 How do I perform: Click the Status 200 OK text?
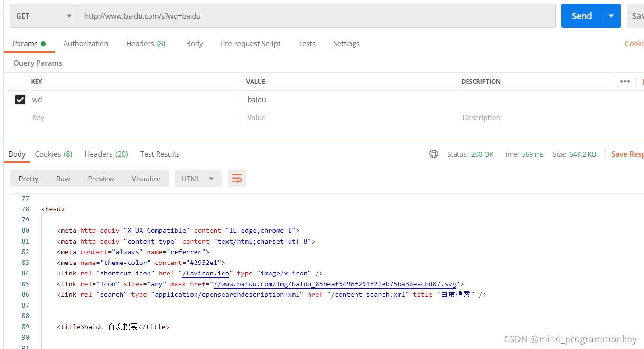tap(470, 154)
